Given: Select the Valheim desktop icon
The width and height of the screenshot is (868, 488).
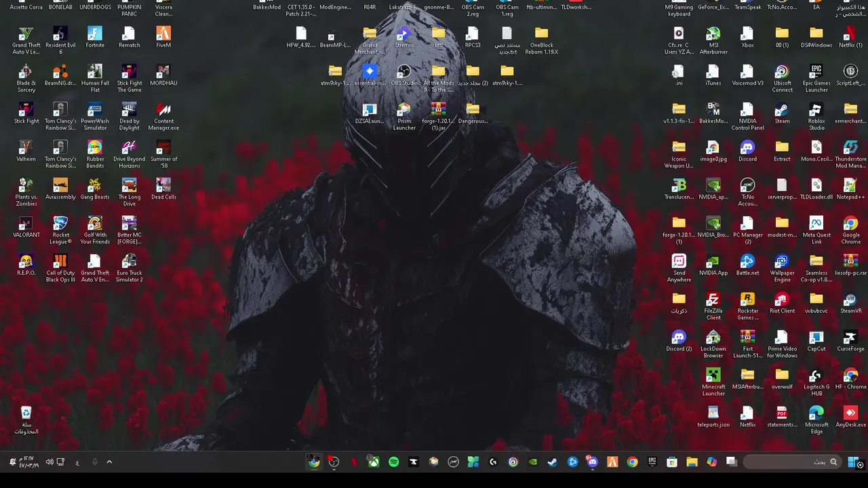Looking at the screenshot, I should tap(26, 151).
